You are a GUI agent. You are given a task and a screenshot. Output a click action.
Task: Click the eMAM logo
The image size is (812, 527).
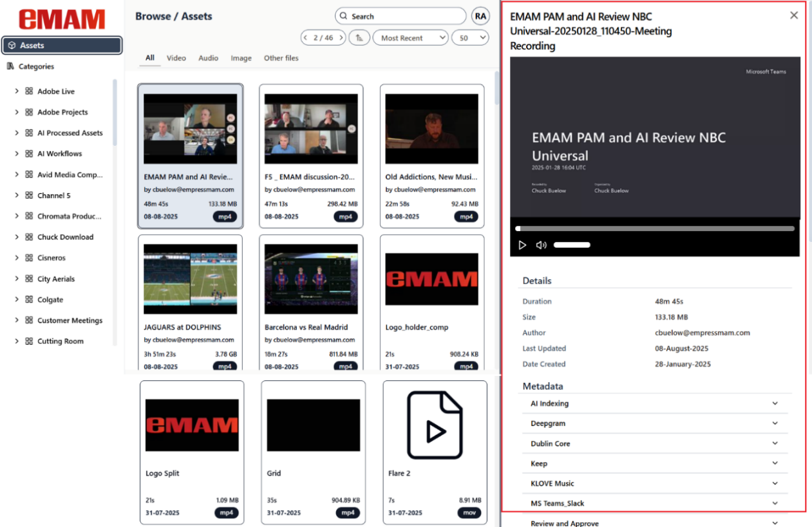tap(62, 19)
